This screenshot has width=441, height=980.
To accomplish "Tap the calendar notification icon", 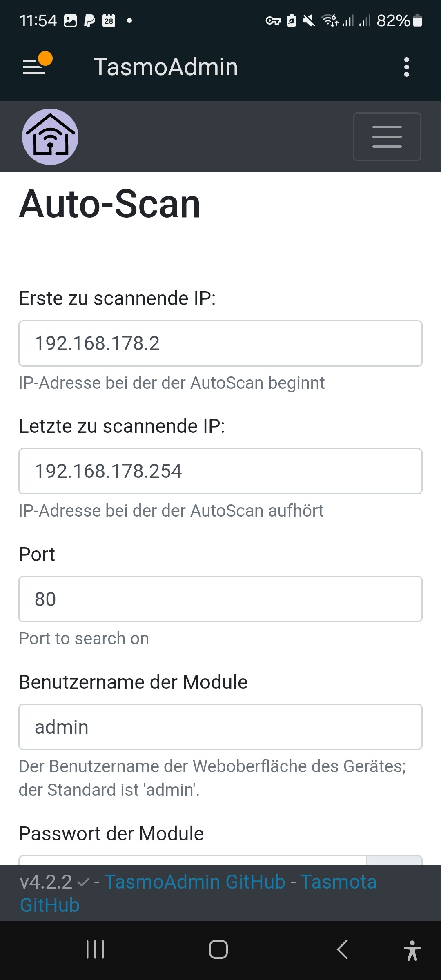I will point(109,20).
